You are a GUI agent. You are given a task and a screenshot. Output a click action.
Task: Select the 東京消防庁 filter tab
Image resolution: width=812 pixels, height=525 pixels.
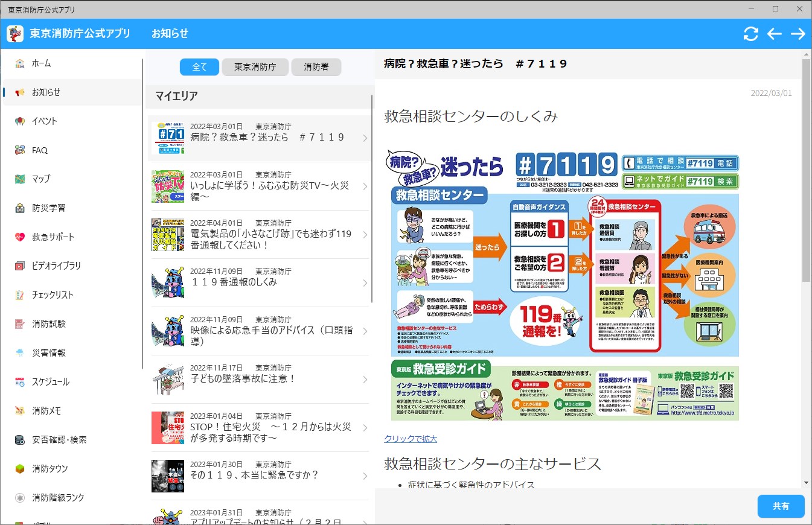(255, 67)
